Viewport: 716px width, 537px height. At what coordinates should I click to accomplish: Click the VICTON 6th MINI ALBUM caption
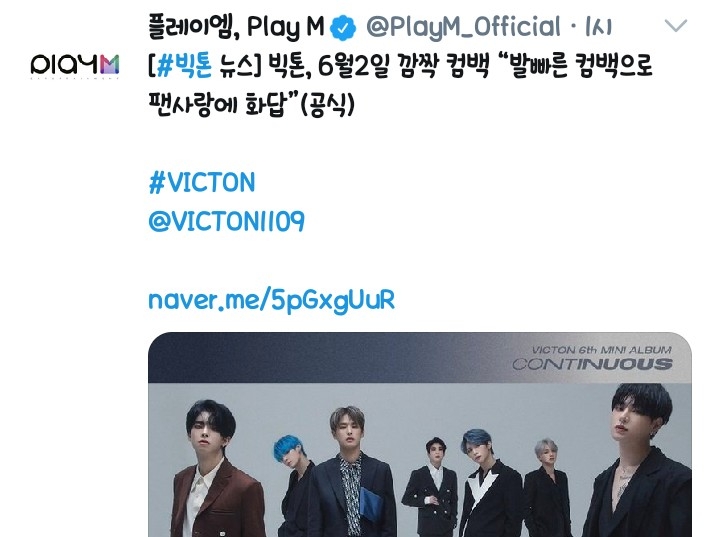601,350
